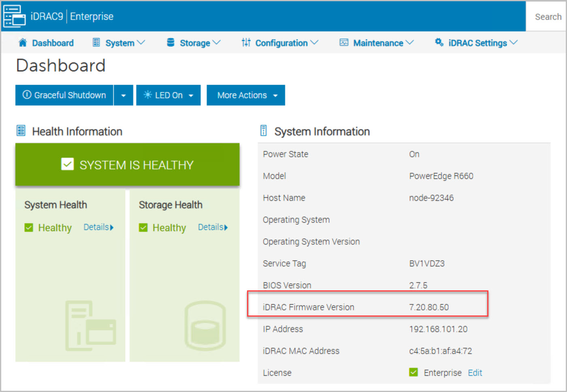The image size is (567, 392).
Task: Open the Graceful Shutdown dropdown arrow
Action: [124, 96]
